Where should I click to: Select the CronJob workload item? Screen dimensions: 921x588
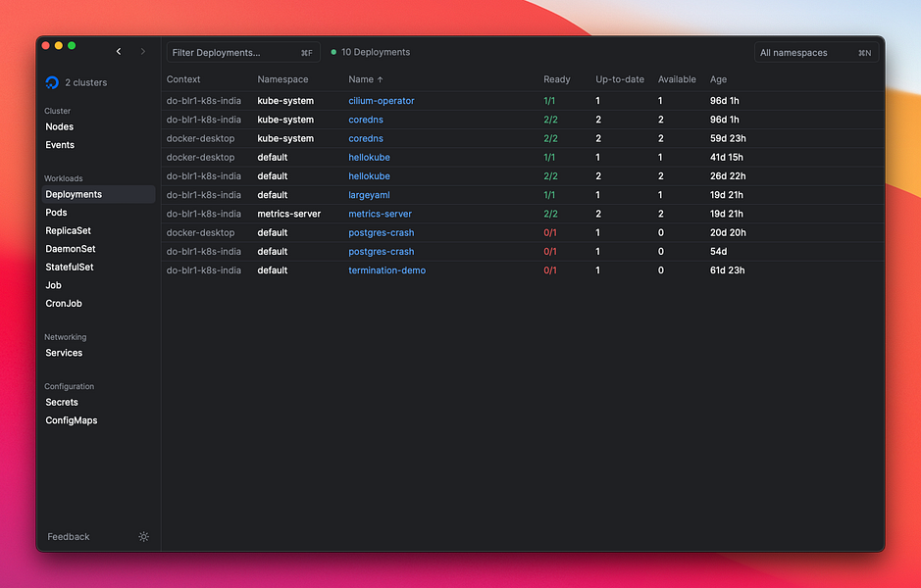click(63, 304)
